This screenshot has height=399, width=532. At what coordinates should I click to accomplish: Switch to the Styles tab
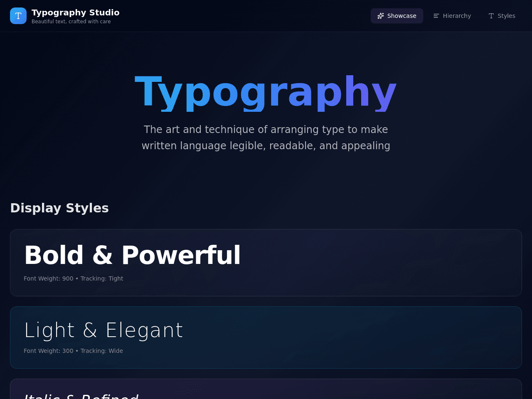pos(502,16)
